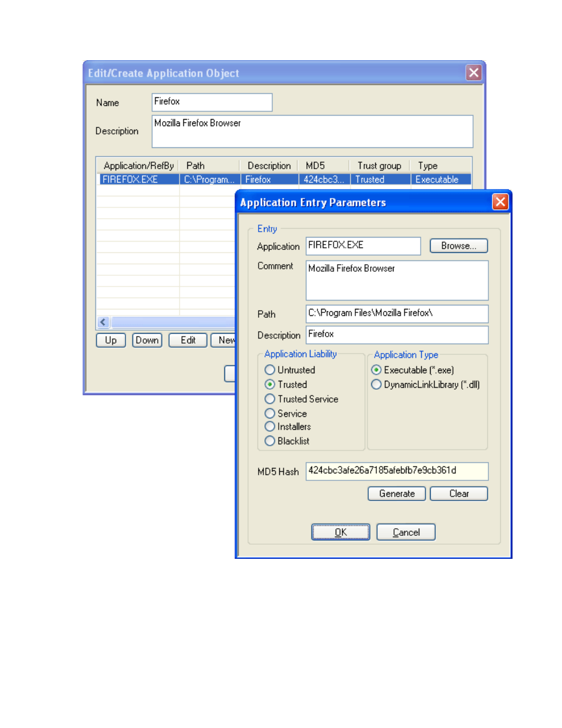Image resolution: width=562 pixels, height=728 pixels.
Task: Click the Path column header
Action: pos(209,166)
